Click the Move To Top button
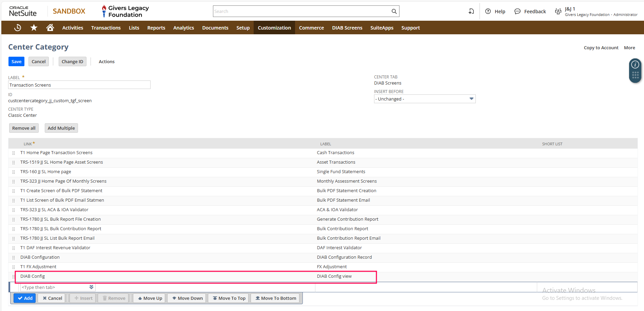 [229, 298]
